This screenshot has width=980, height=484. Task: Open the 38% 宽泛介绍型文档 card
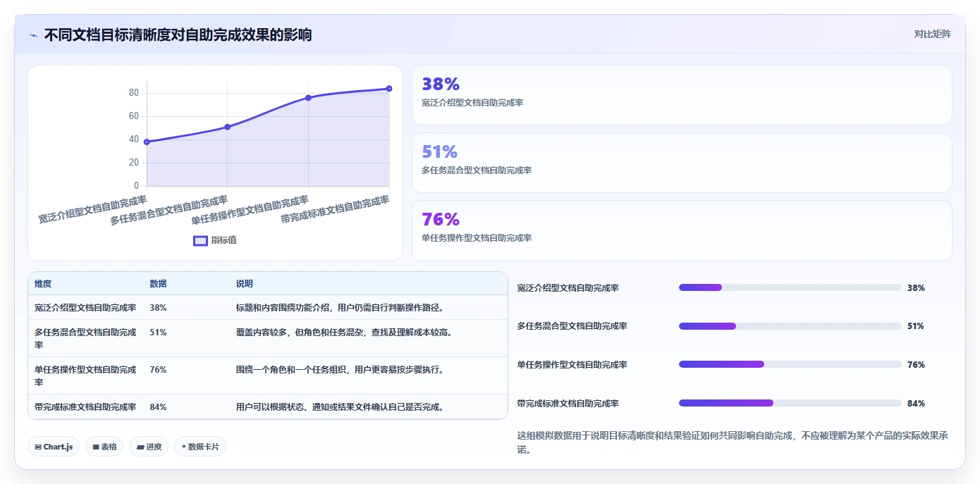coord(682,95)
